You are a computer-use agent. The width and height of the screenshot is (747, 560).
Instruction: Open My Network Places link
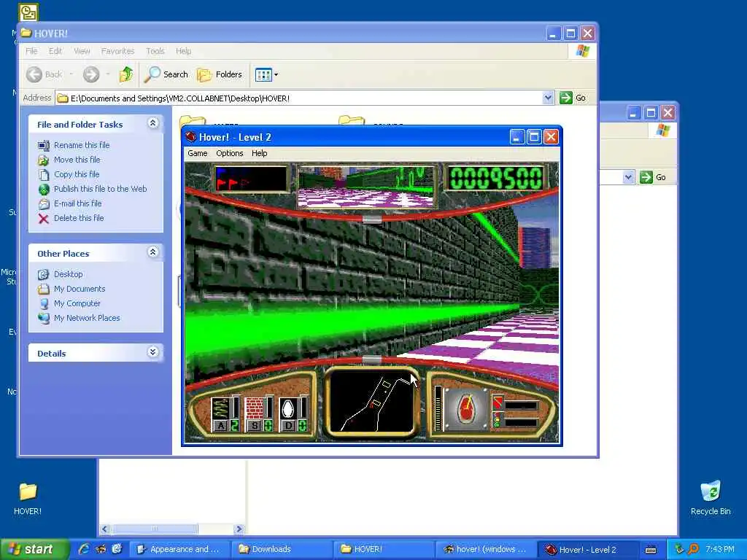(87, 318)
